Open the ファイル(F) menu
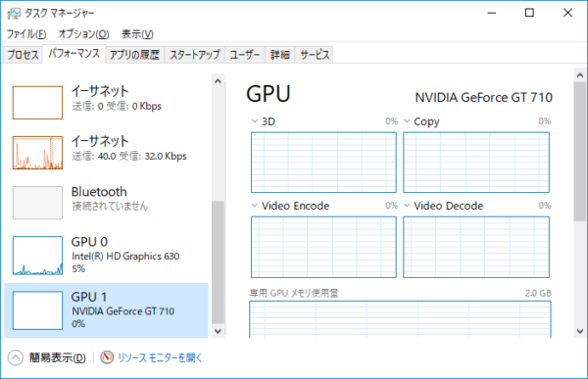This screenshot has width=588, height=379. coord(26,34)
